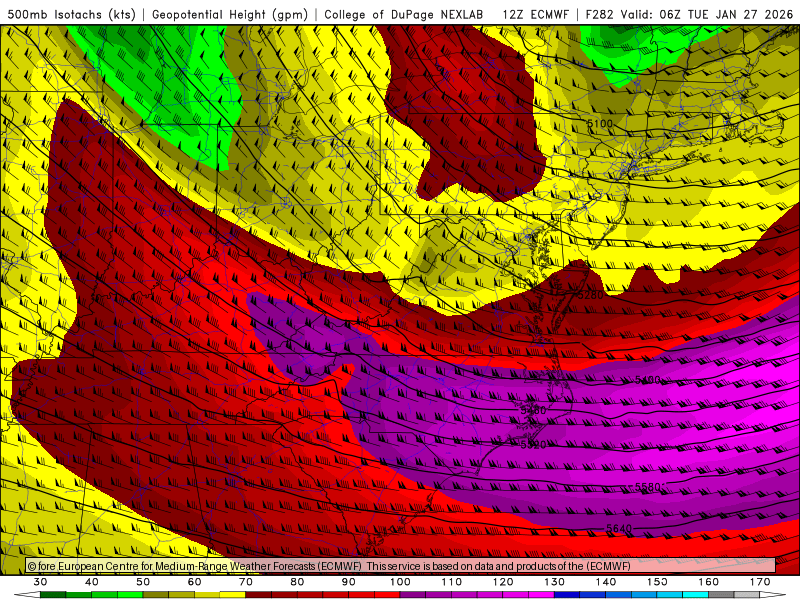The width and height of the screenshot is (800, 600).
Task: Click 'College of DuPage NEXLAB' in header
Action: coord(404,14)
